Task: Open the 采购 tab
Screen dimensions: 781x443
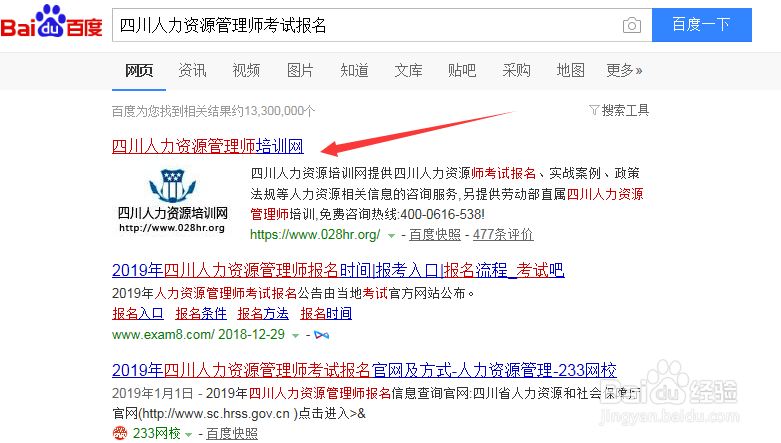Action: pos(516,71)
